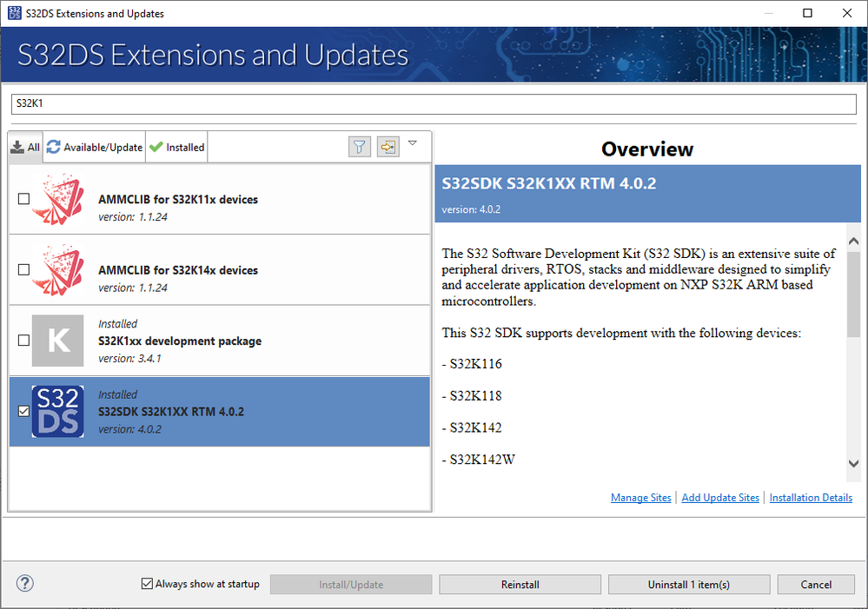The width and height of the screenshot is (868, 609).
Task: Open the Add Update Sites link
Action: [x=720, y=497]
